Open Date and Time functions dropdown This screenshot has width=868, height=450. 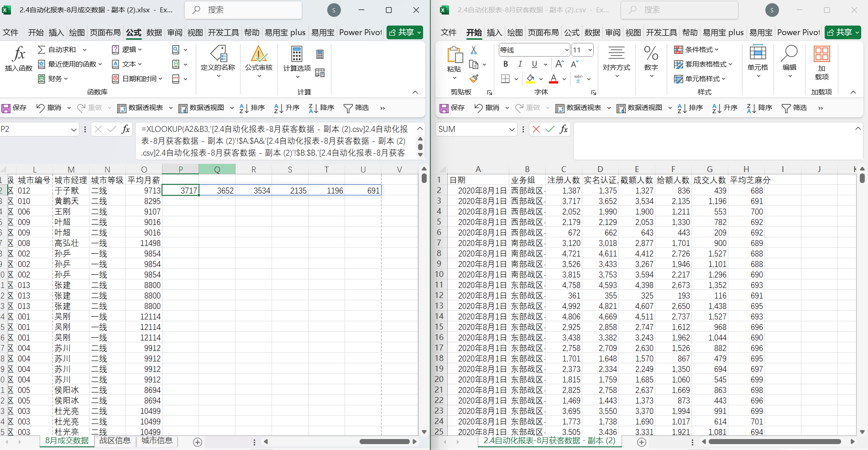(x=137, y=78)
